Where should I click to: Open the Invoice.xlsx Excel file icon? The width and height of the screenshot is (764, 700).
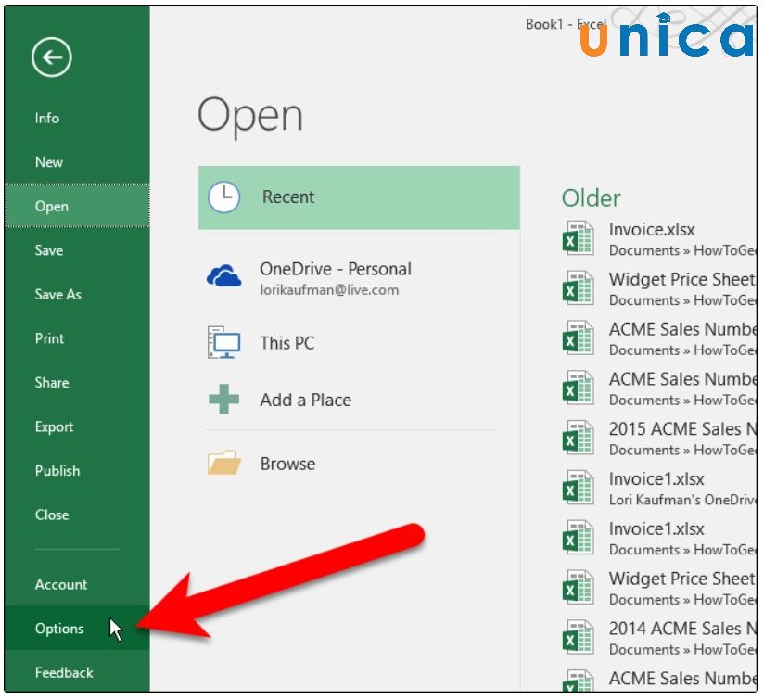coord(578,238)
